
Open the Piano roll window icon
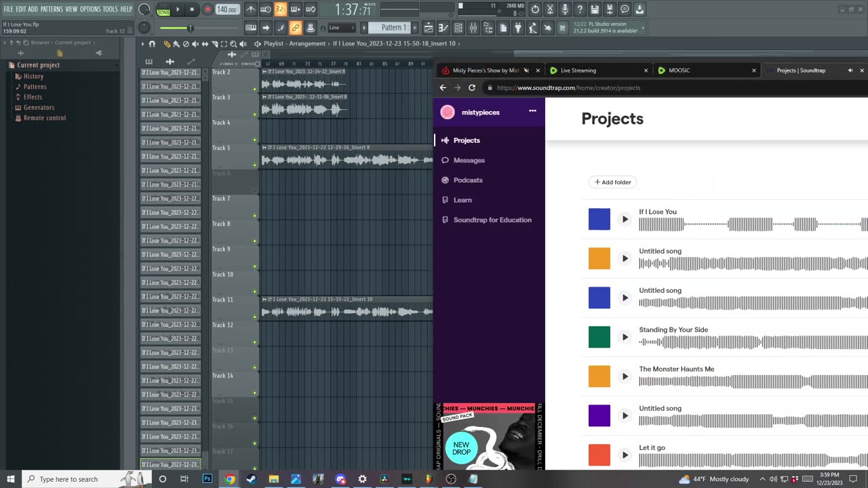click(x=443, y=28)
